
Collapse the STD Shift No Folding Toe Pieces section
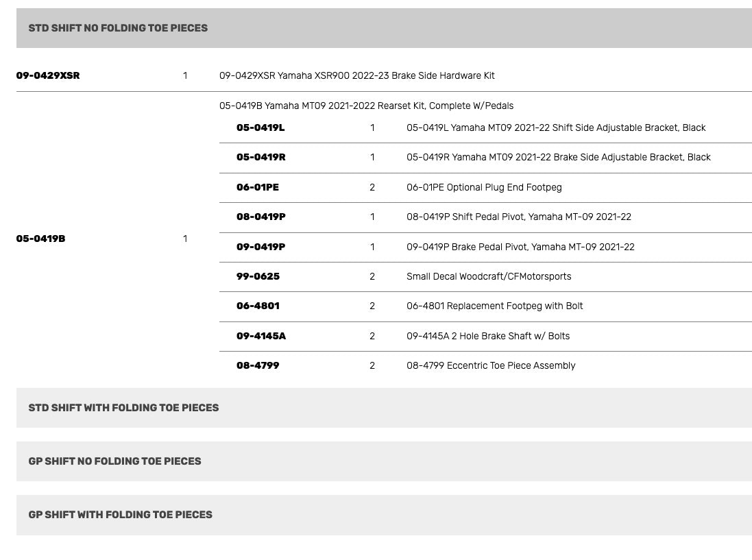(x=118, y=28)
